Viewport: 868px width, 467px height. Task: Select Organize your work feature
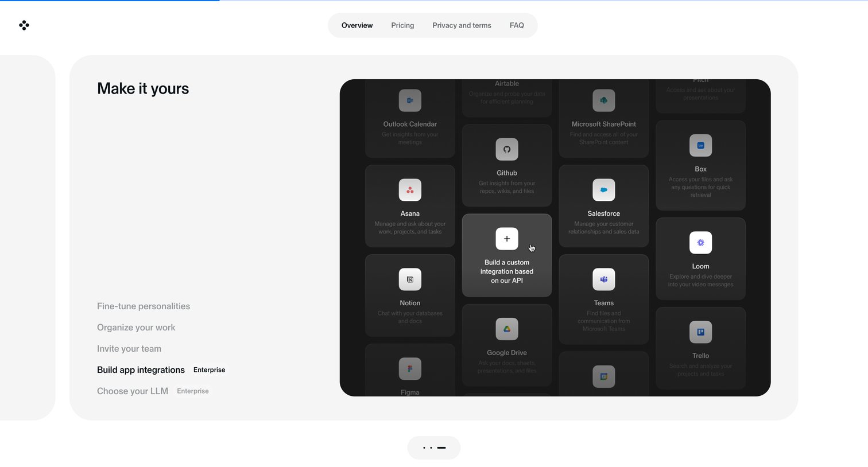tap(136, 328)
